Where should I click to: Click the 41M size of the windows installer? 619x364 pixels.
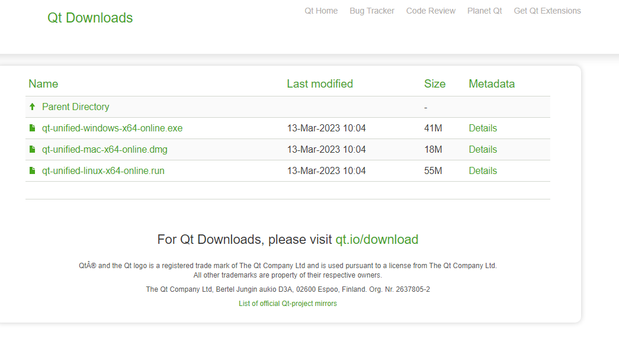[x=433, y=128]
